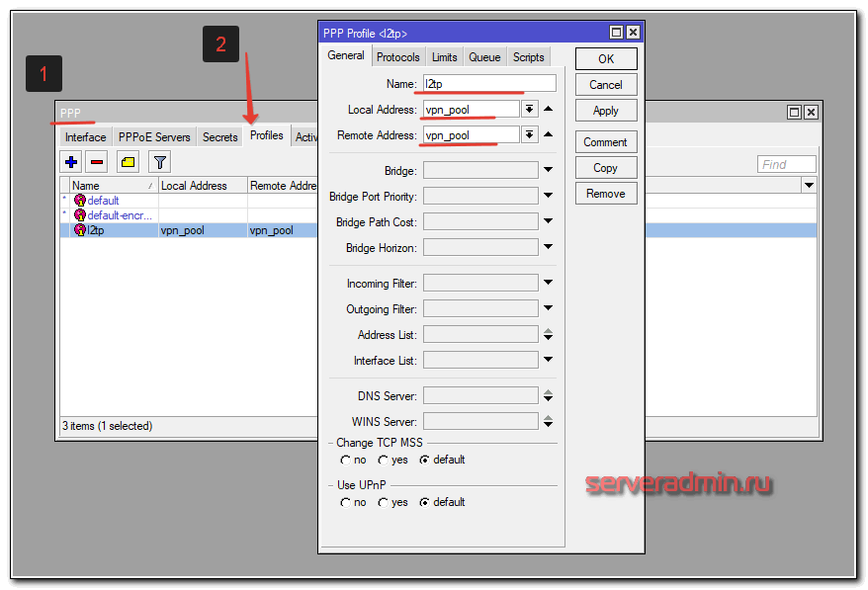Click the Cancel button
Screen dimensions: 868x590
(x=606, y=85)
